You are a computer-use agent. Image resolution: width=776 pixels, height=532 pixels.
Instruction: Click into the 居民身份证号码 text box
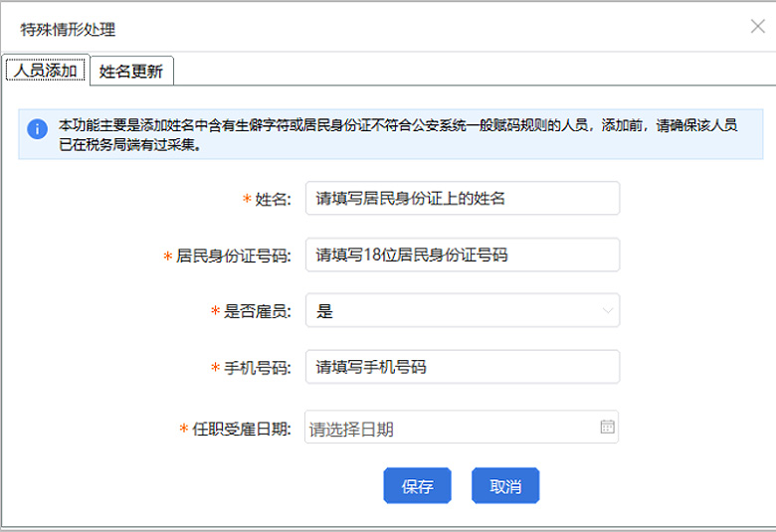click(x=462, y=255)
